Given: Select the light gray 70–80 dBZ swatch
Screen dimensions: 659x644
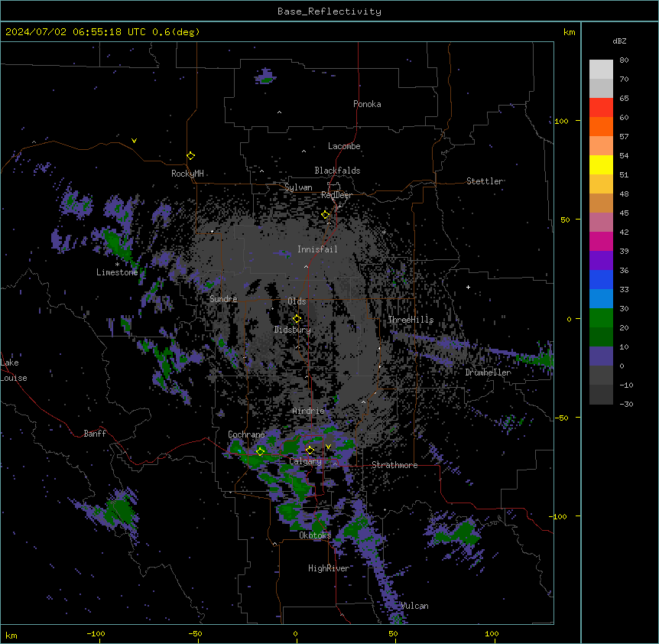Looking at the screenshot, I should (x=601, y=70).
